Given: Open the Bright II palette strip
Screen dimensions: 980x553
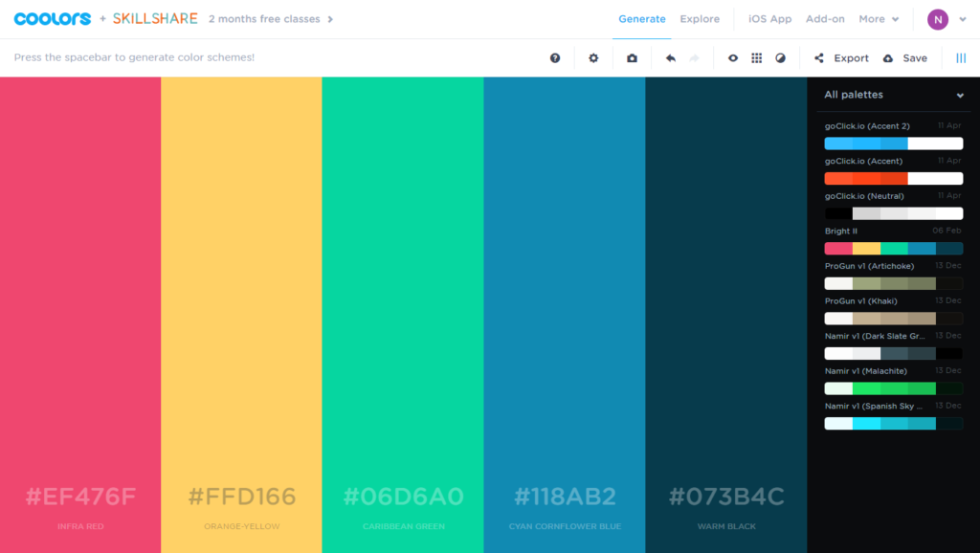Looking at the screenshot, I should [x=894, y=248].
